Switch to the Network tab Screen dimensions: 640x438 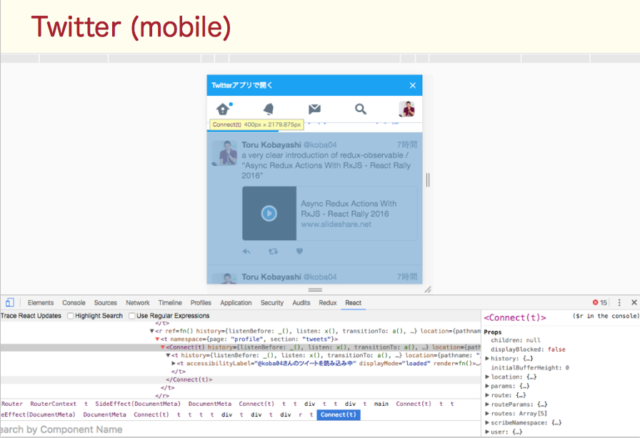[138, 302]
